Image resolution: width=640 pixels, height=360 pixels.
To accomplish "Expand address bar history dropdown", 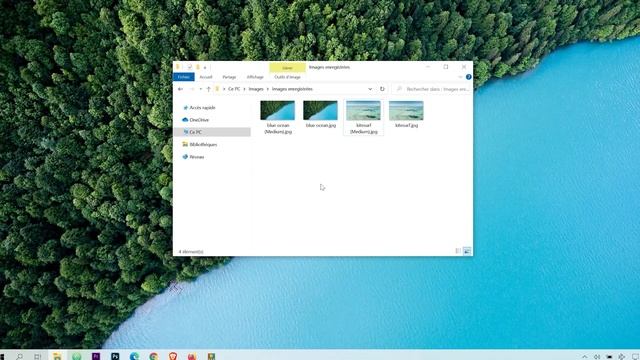I will 370,89.
